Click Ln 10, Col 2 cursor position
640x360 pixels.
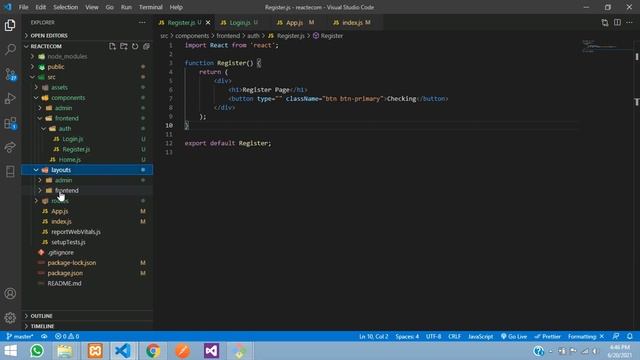tap(373, 336)
